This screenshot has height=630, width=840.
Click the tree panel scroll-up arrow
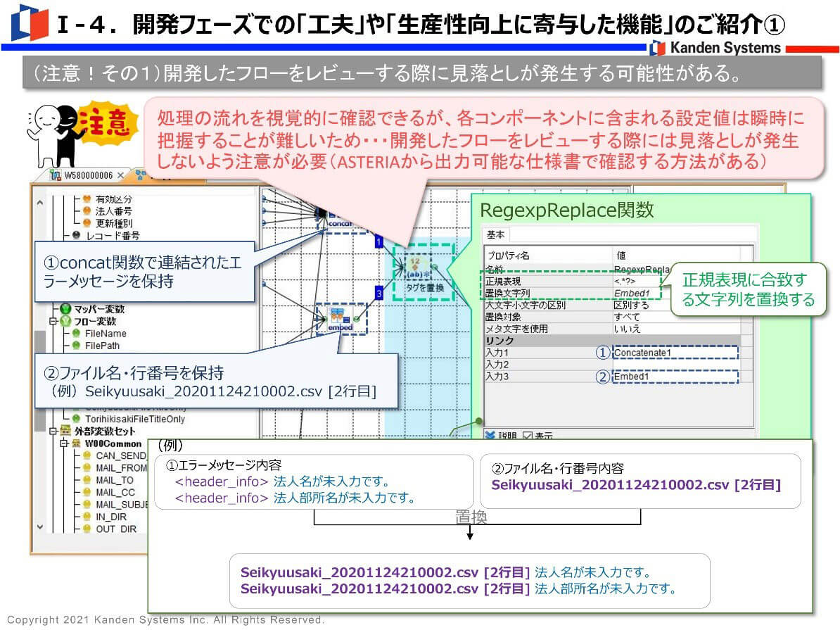click(40, 203)
